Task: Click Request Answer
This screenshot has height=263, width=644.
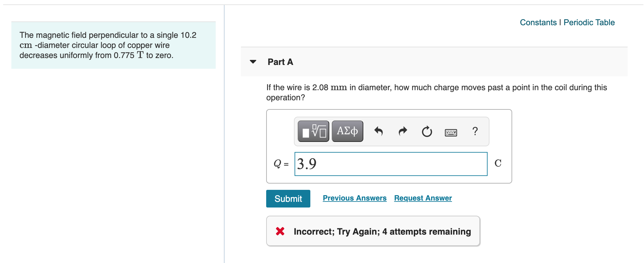Action: [423, 198]
